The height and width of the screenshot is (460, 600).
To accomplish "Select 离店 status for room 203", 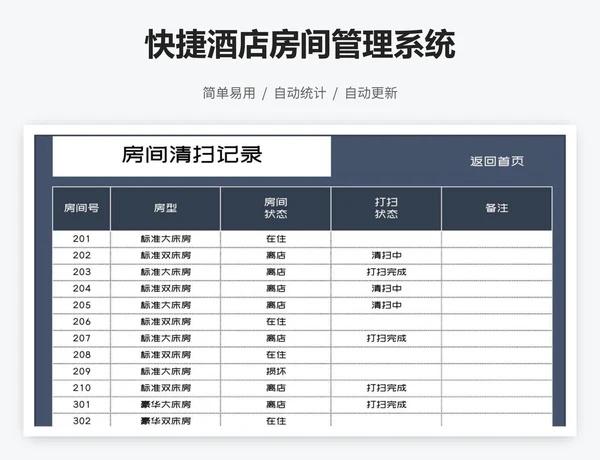I will (276, 272).
